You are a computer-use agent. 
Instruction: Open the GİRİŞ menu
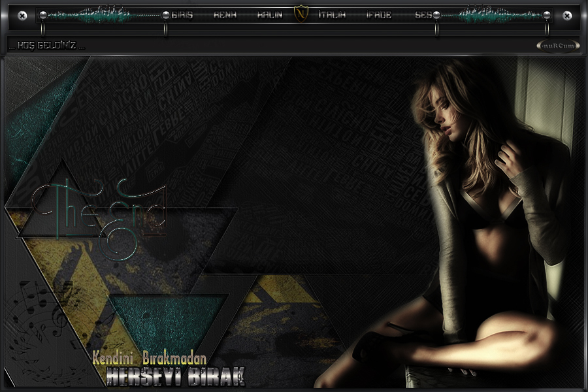(182, 15)
